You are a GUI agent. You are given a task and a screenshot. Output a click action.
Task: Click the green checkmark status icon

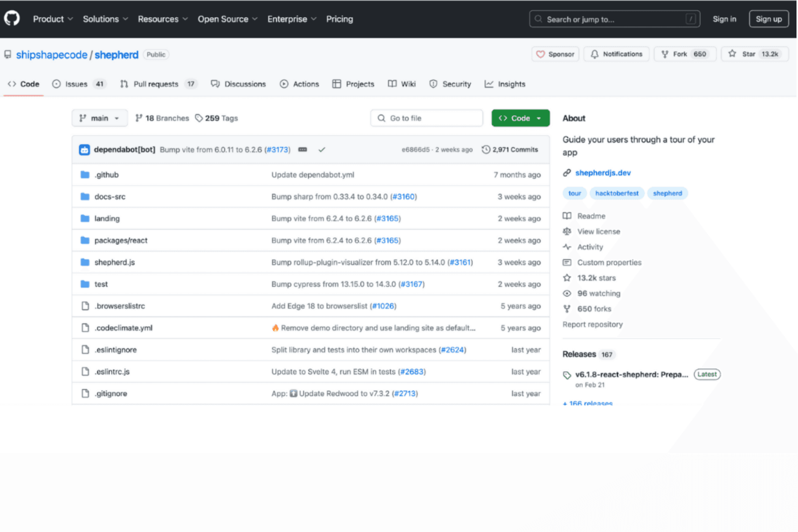(x=322, y=150)
